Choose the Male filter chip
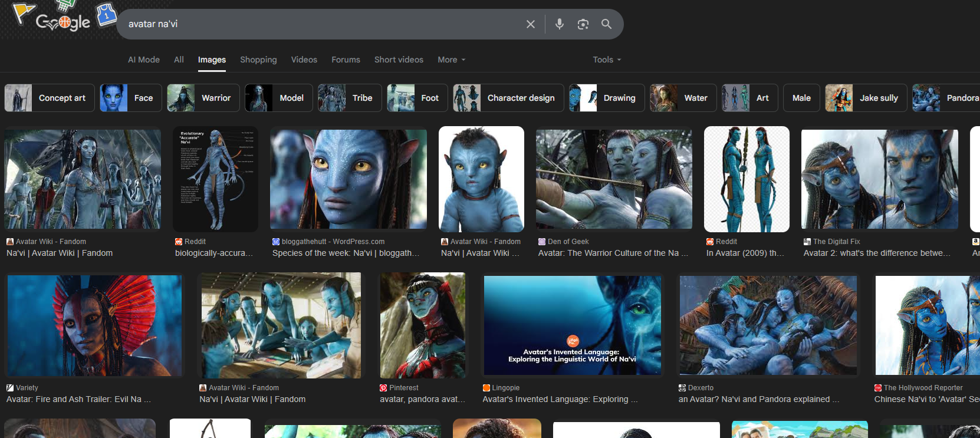The image size is (980, 438). coord(802,98)
